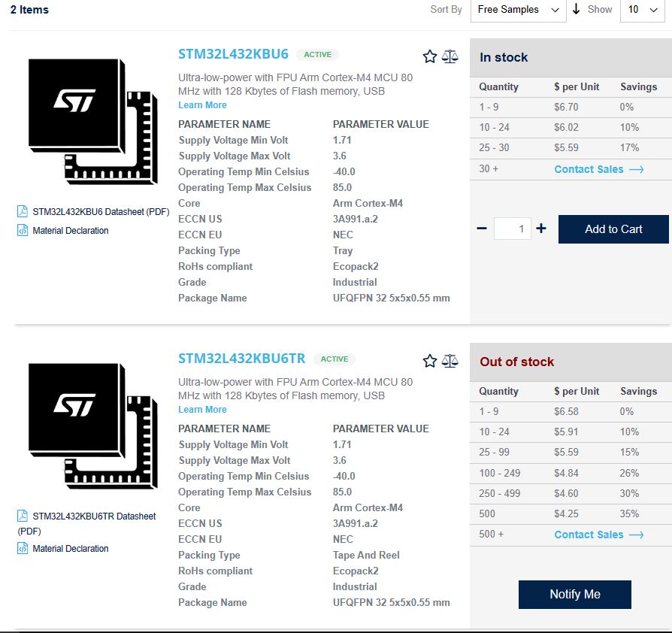
Task: Decrease quantity with the minus button
Action: [482, 229]
